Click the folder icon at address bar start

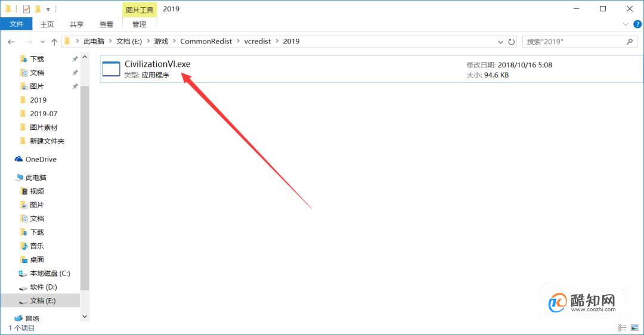point(67,42)
